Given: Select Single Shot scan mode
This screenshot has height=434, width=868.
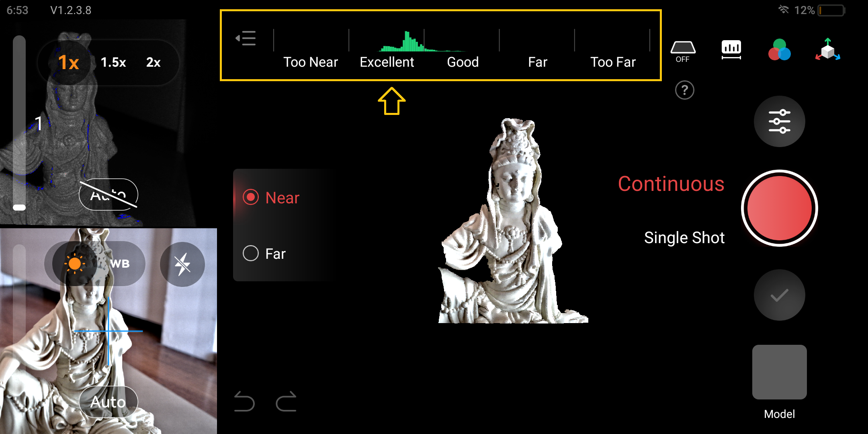Looking at the screenshot, I should coord(684,237).
